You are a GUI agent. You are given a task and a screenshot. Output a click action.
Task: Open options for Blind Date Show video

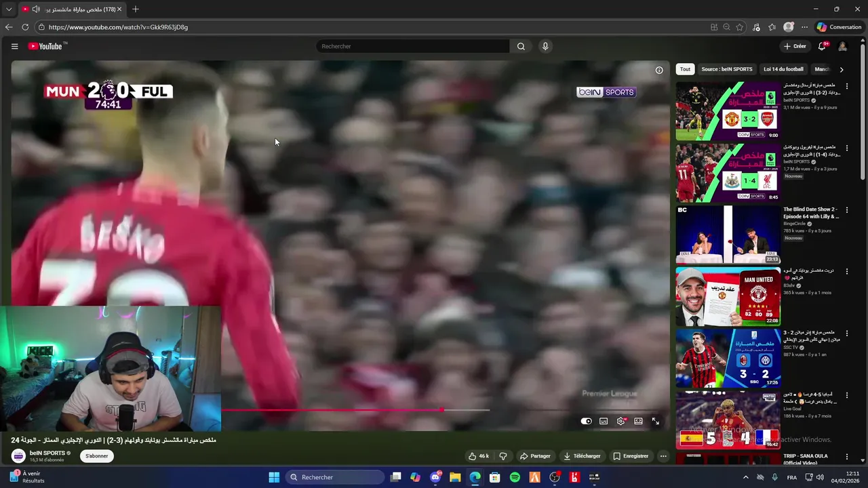tap(846, 210)
